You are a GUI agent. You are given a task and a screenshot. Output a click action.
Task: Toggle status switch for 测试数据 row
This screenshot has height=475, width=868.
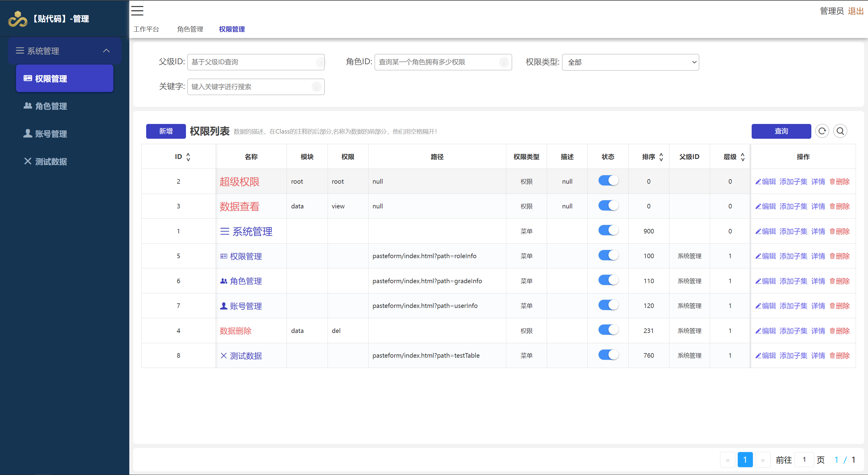point(608,355)
